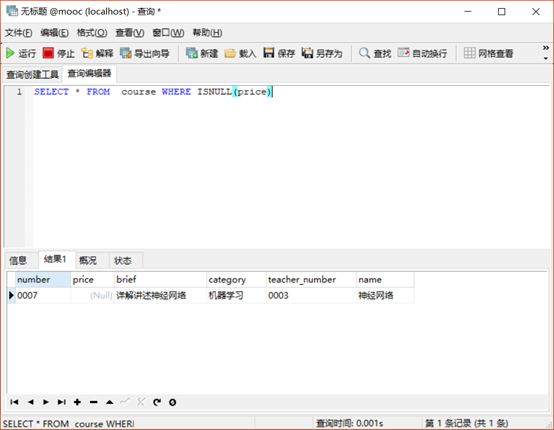Viewport: 554px width, 430px height.
Task: Select cell with value 0007
Action: 43,295
